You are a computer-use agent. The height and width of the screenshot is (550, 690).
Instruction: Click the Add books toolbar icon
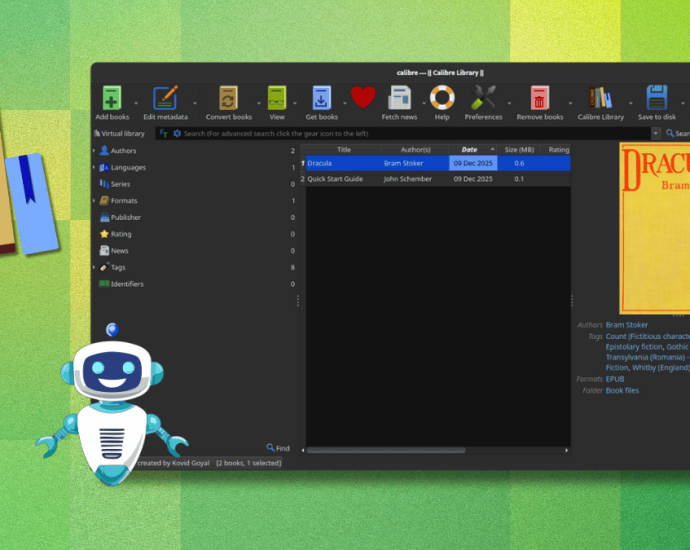point(111,98)
